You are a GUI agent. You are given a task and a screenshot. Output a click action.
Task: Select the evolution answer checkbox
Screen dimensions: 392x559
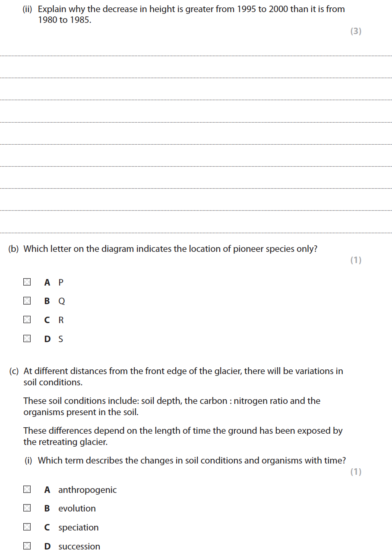27,508
